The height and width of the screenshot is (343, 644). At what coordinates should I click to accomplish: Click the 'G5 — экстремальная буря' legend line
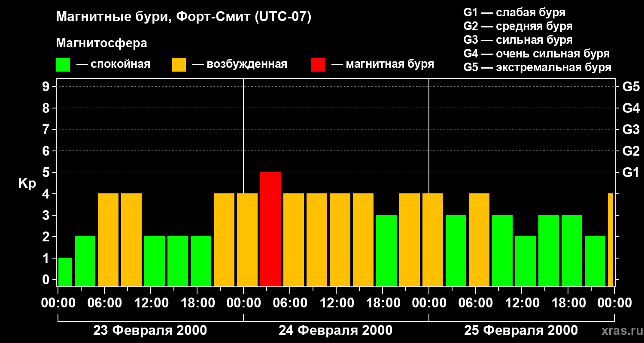[x=537, y=67]
